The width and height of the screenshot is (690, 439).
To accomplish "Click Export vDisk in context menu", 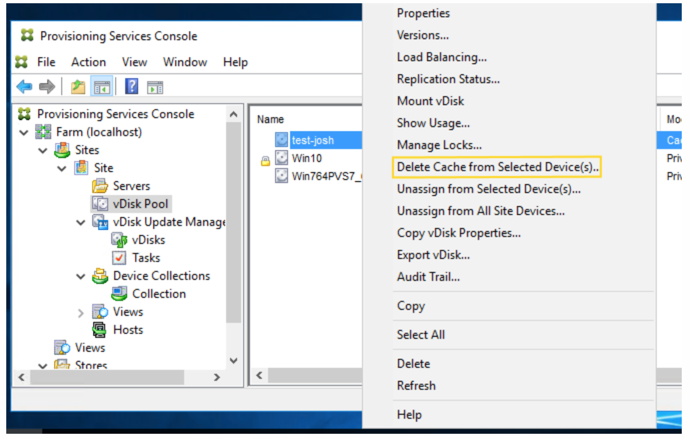I will pos(433,255).
